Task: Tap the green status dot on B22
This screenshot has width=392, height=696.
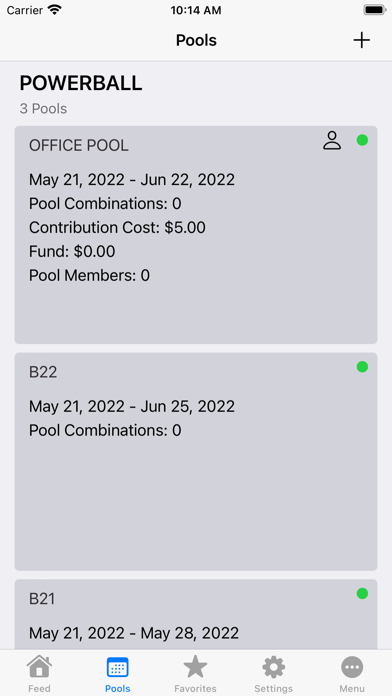Action: 362,367
